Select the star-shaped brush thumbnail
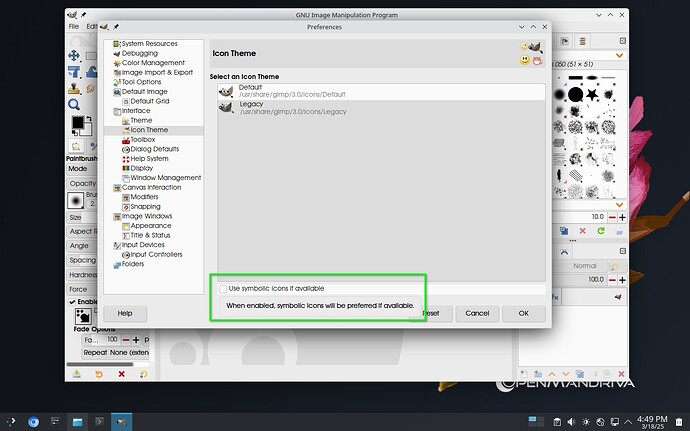 pos(592,94)
